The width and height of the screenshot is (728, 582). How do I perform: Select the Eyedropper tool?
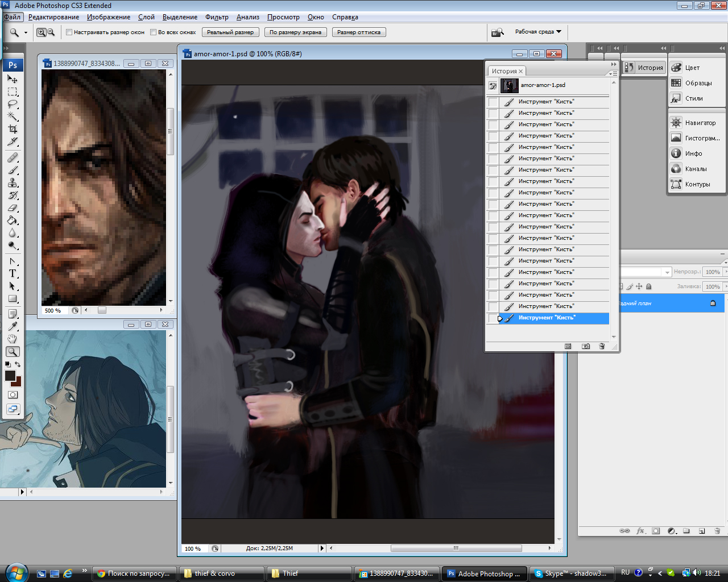point(13,326)
